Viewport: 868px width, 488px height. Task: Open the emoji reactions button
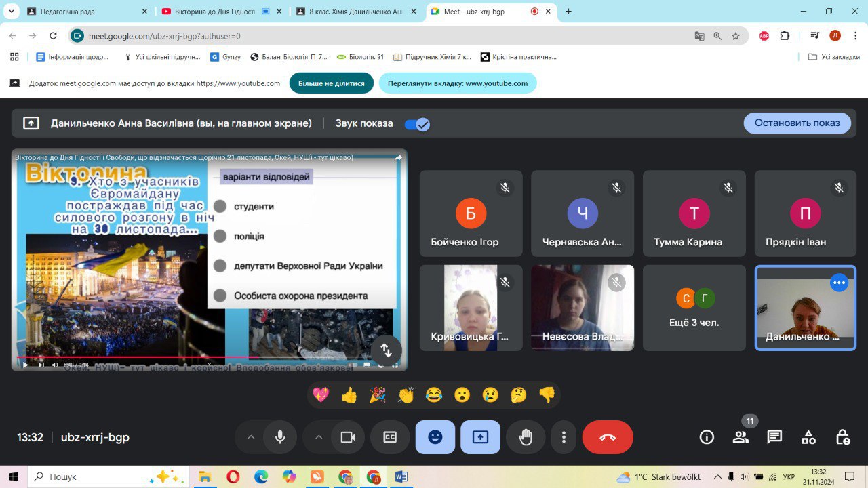435,437
